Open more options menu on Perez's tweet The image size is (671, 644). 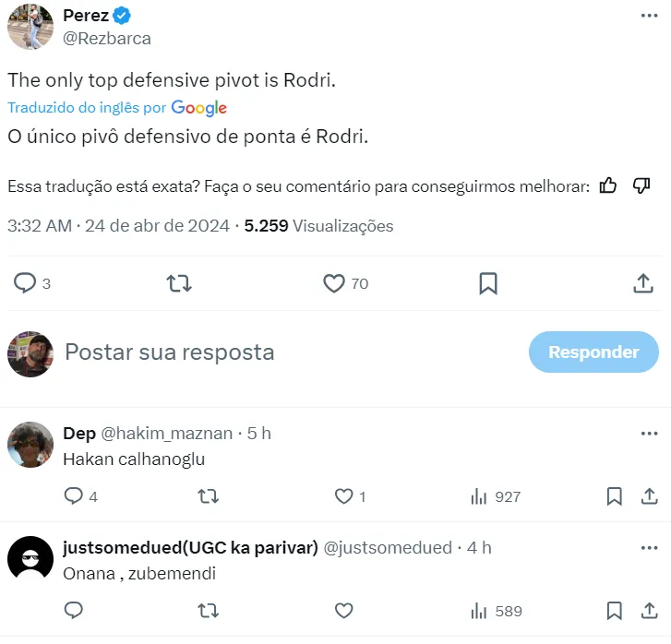(x=649, y=17)
